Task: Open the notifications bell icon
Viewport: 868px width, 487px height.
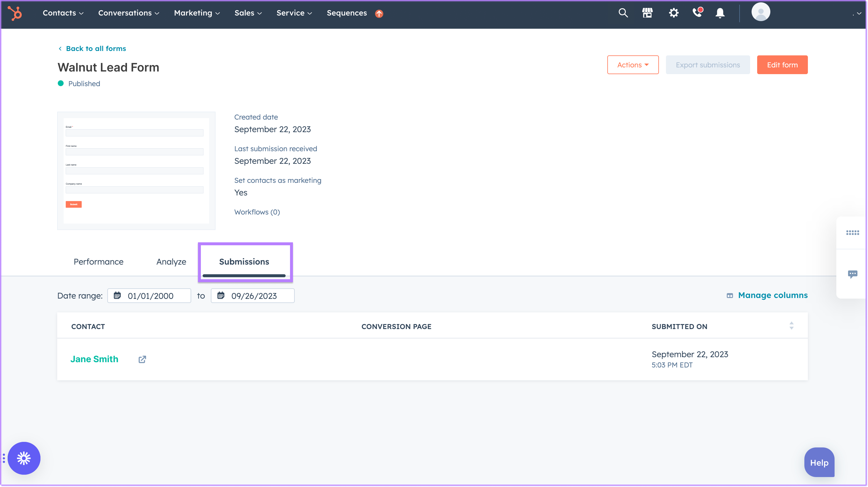Action: [x=720, y=13]
